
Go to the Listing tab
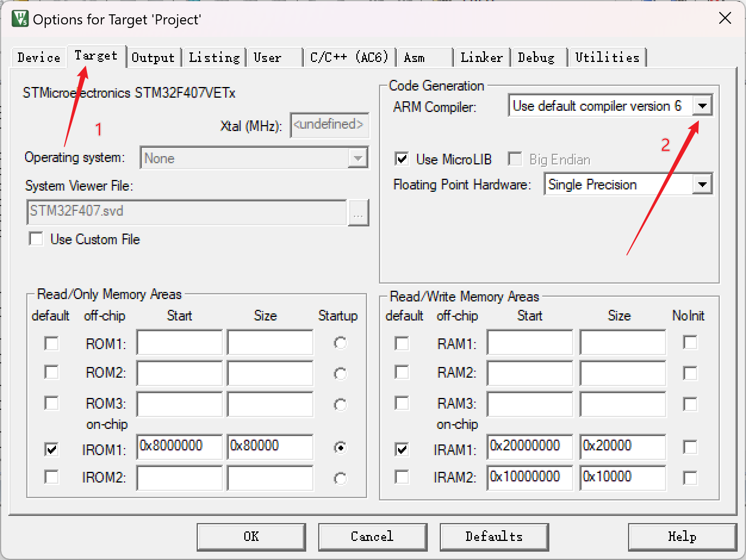[x=214, y=57]
